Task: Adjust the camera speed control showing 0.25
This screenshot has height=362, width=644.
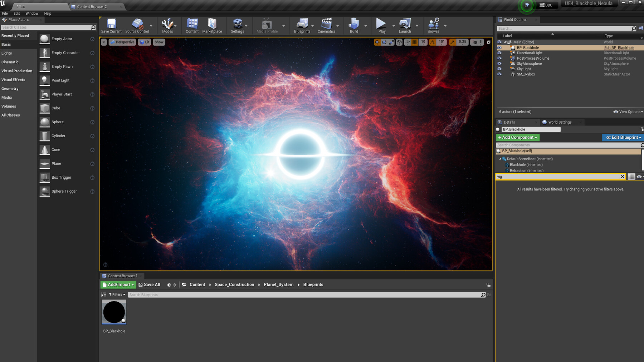Action: point(462,42)
